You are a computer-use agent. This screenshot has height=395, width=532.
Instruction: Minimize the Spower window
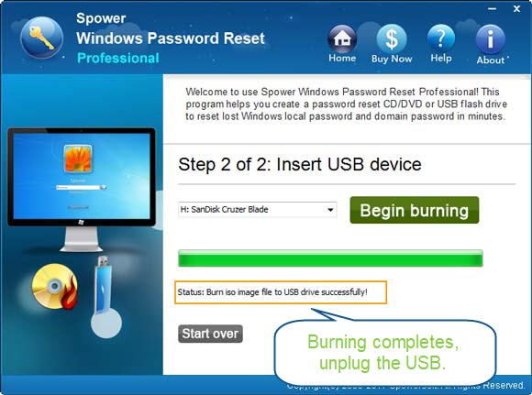492,9
